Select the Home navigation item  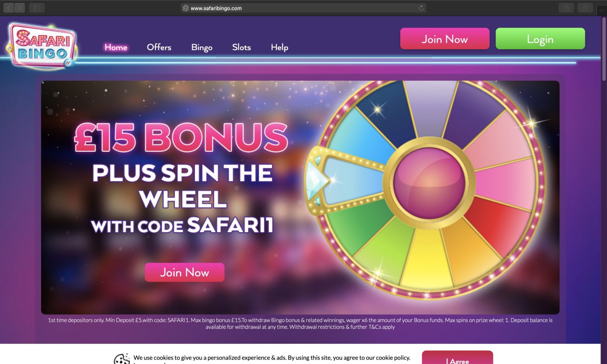point(116,47)
